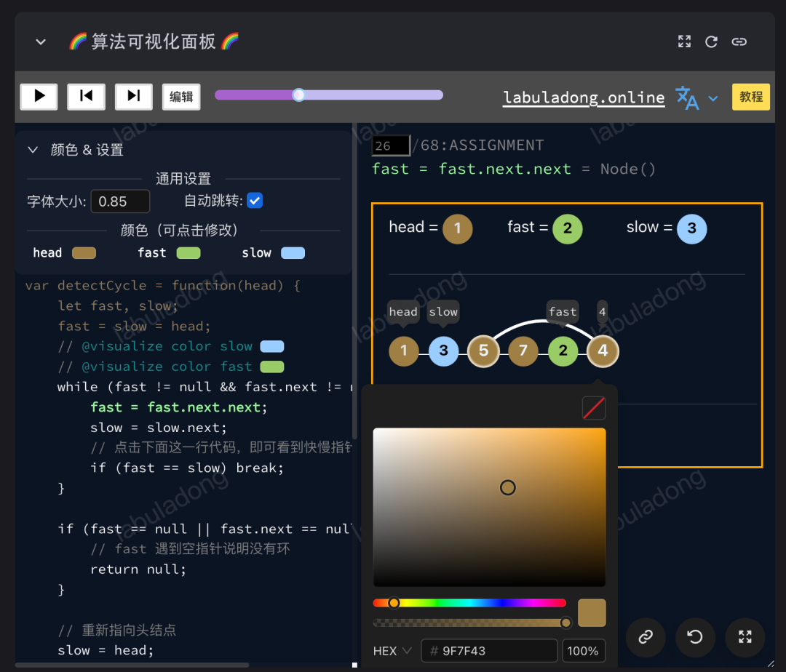Click copy link icon in panel header
The width and height of the screenshot is (786, 672).
point(739,41)
